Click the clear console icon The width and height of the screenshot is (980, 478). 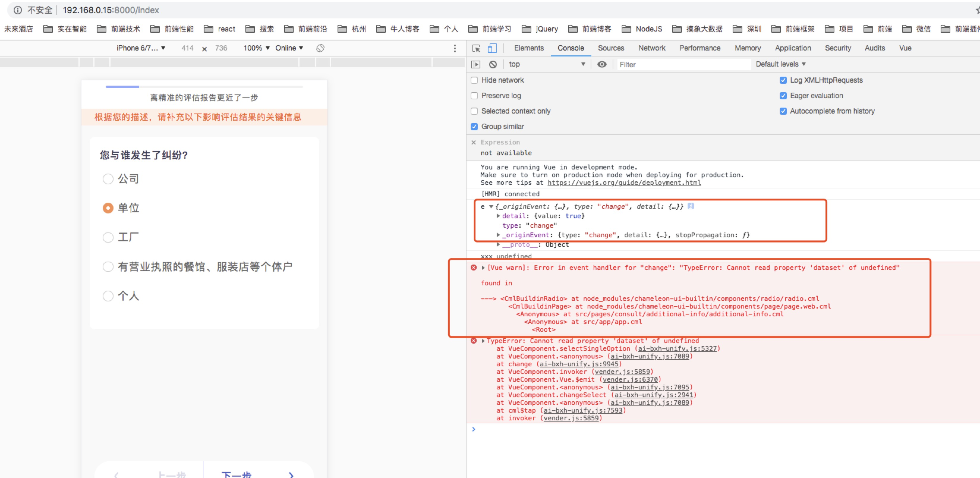494,64
